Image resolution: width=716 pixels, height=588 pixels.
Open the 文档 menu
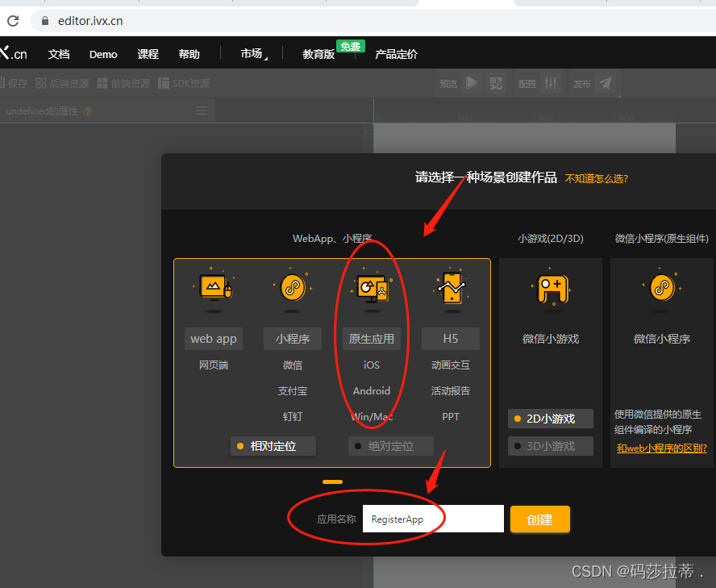pyautogui.click(x=59, y=54)
